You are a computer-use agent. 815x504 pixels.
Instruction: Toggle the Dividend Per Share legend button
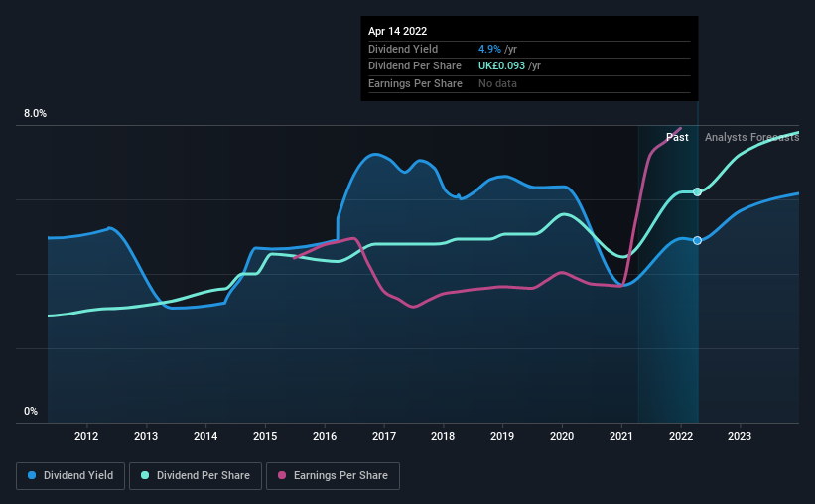pyautogui.click(x=196, y=476)
